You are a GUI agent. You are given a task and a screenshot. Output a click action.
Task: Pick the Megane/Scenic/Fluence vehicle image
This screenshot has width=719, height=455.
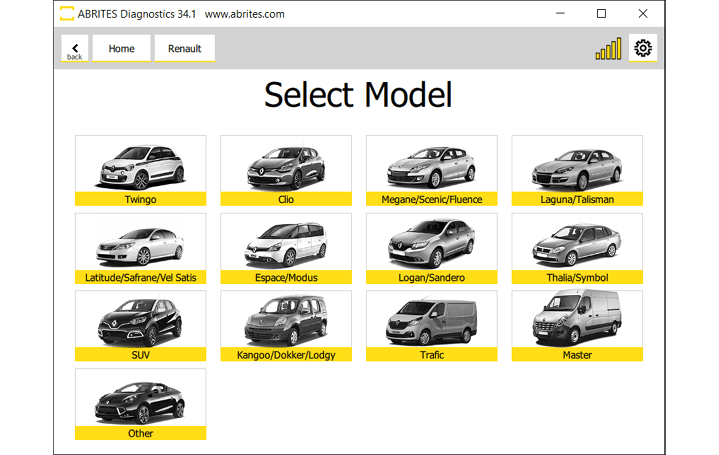point(431,165)
